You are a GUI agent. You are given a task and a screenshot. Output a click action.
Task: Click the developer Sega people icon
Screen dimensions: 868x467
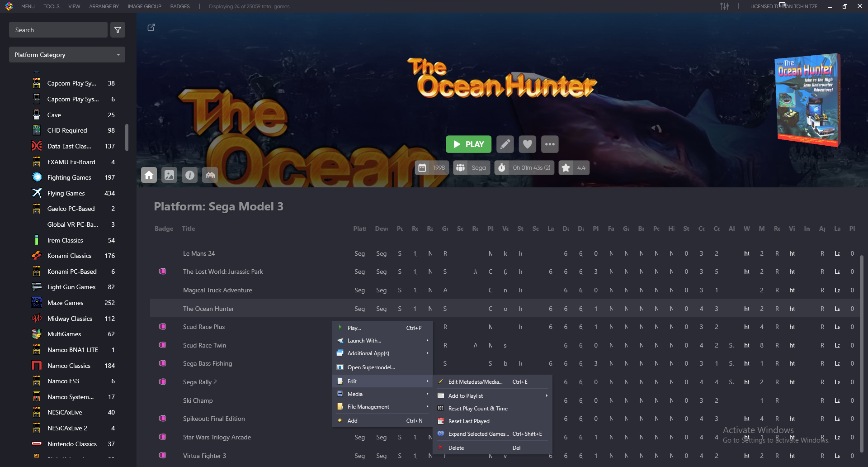pyautogui.click(x=460, y=168)
